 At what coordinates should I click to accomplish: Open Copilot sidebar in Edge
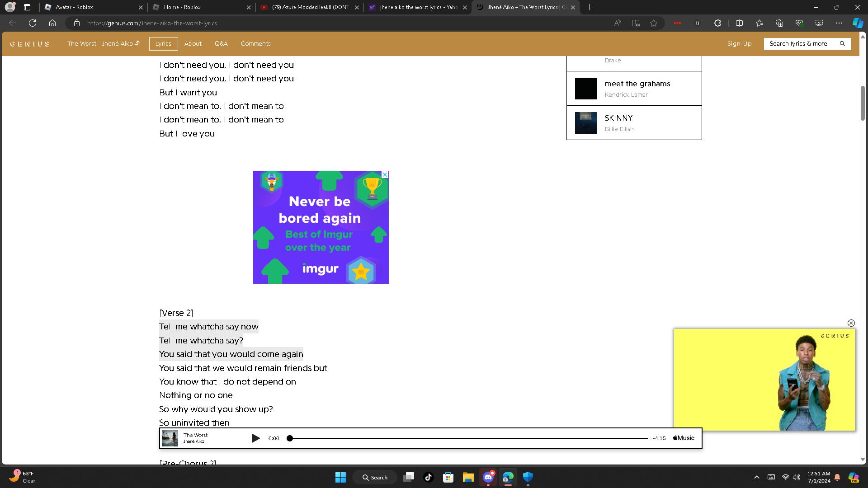click(858, 23)
